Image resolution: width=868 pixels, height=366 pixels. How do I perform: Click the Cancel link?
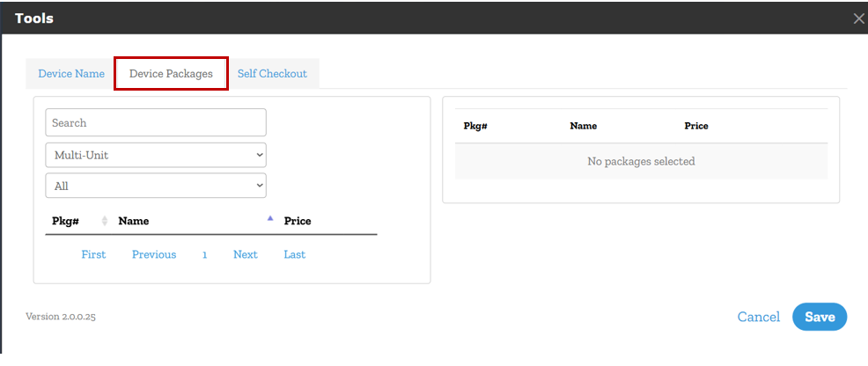(x=758, y=317)
